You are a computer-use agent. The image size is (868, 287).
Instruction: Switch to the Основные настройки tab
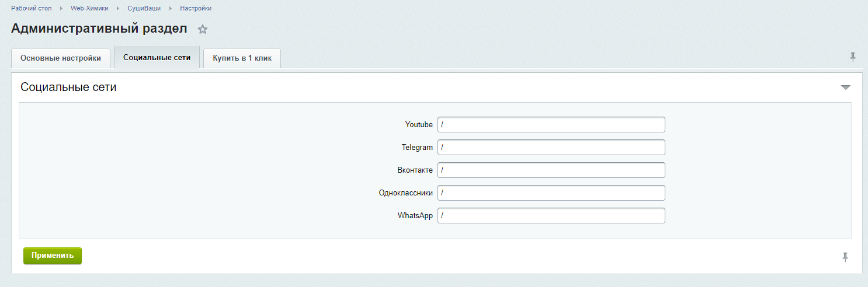coord(61,58)
